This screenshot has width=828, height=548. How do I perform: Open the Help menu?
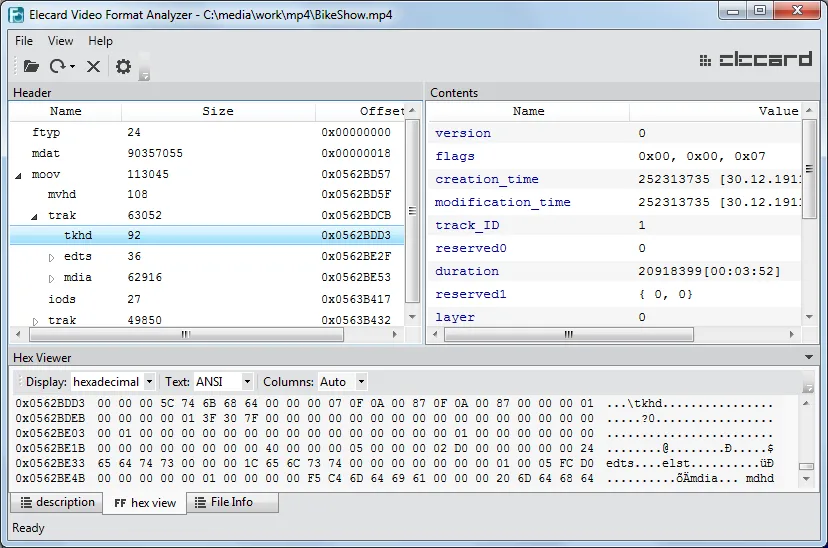(x=100, y=41)
